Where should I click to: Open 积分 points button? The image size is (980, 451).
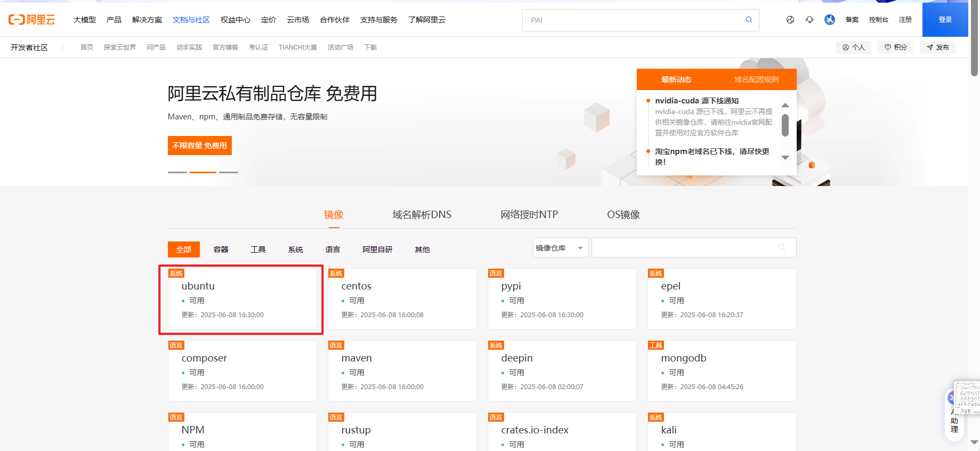click(895, 47)
